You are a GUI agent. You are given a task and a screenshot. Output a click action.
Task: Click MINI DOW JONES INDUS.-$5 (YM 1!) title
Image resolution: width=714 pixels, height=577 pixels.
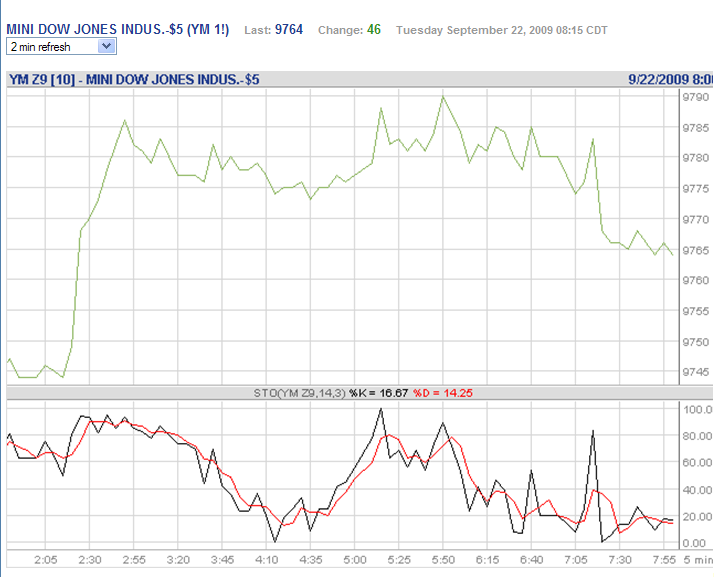click(x=117, y=30)
